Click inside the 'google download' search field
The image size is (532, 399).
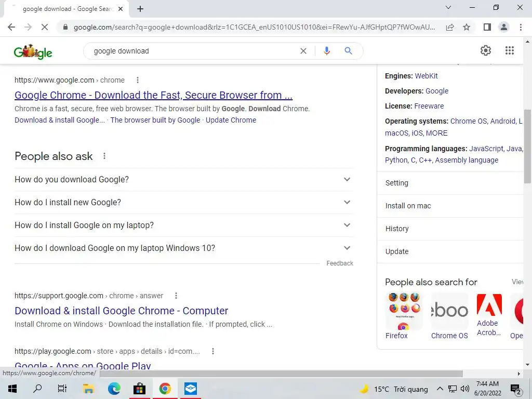pos(193,51)
